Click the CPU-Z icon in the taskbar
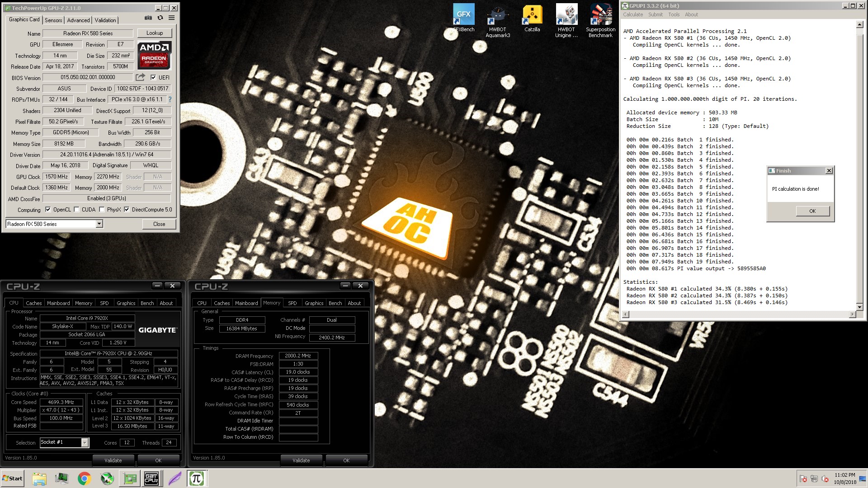Viewport: 868px width, 488px height. pyautogui.click(x=151, y=479)
